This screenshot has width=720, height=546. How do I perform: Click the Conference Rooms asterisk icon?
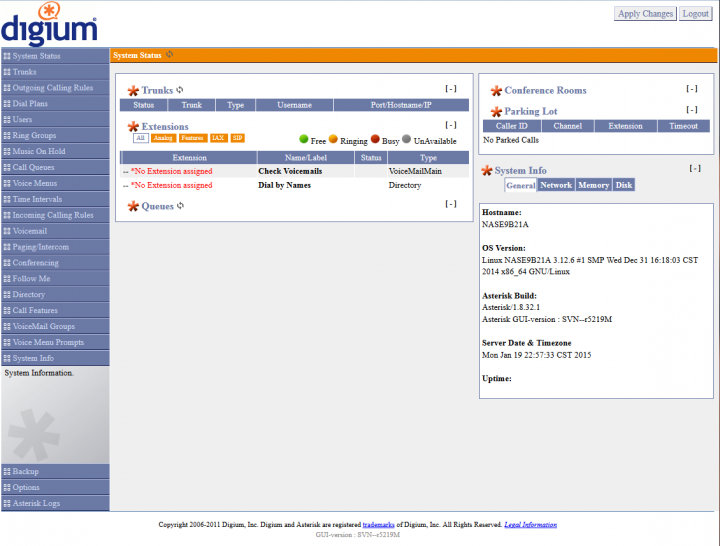(496, 90)
